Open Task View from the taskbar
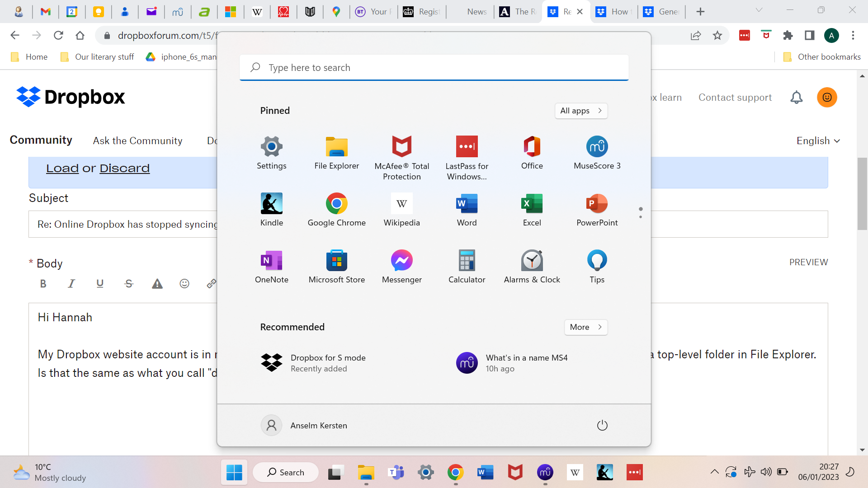The image size is (868, 488). click(x=335, y=473)
